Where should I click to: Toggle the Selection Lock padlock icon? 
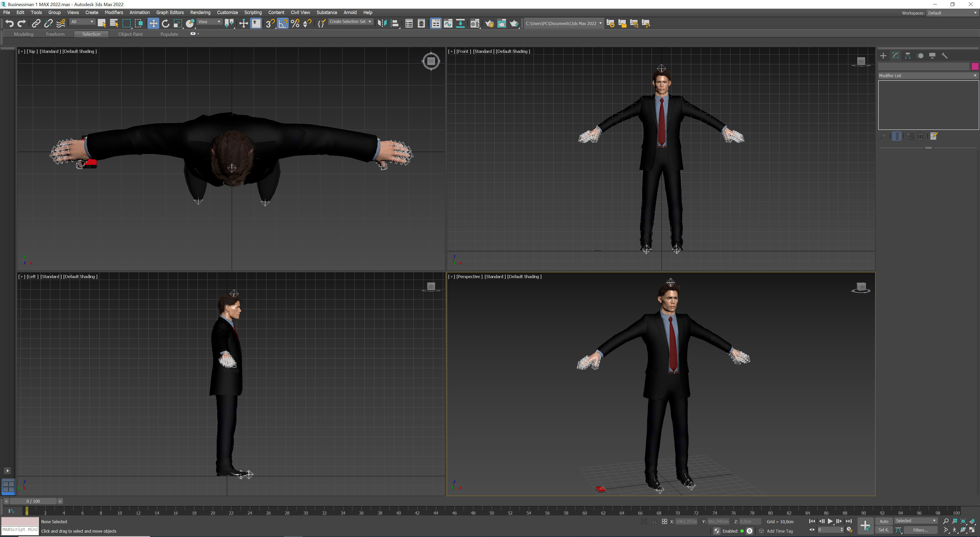[x=654, y=521]
